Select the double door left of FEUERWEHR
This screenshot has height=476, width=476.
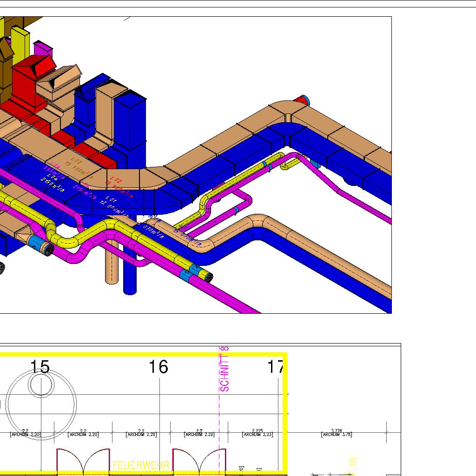(83, 462)
